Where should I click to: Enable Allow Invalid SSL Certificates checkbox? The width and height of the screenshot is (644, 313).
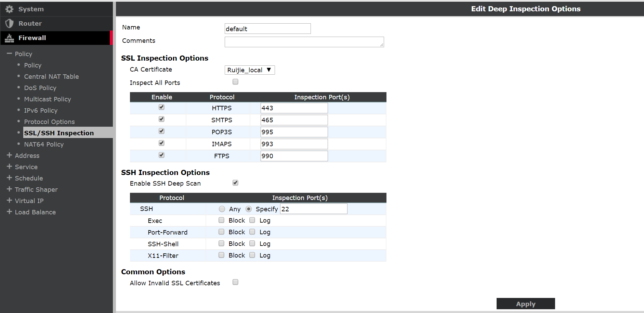point(235,282)
